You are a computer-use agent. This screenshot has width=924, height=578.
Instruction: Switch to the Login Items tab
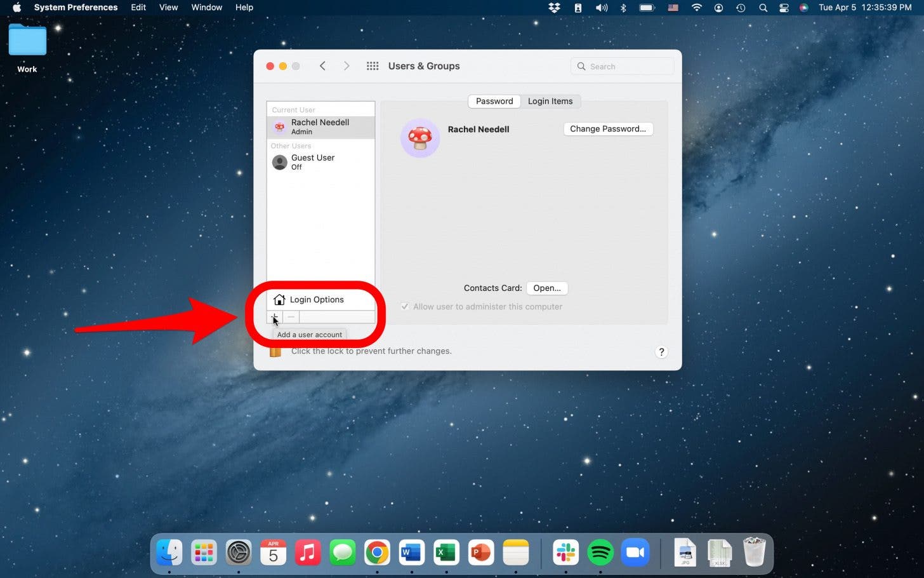coord(550,101)
